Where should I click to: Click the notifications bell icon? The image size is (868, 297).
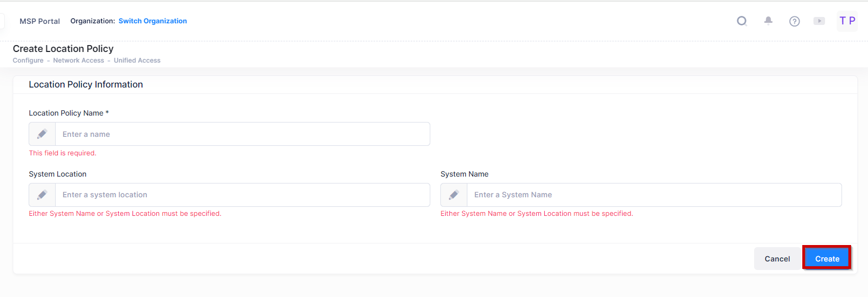[768, 21]
